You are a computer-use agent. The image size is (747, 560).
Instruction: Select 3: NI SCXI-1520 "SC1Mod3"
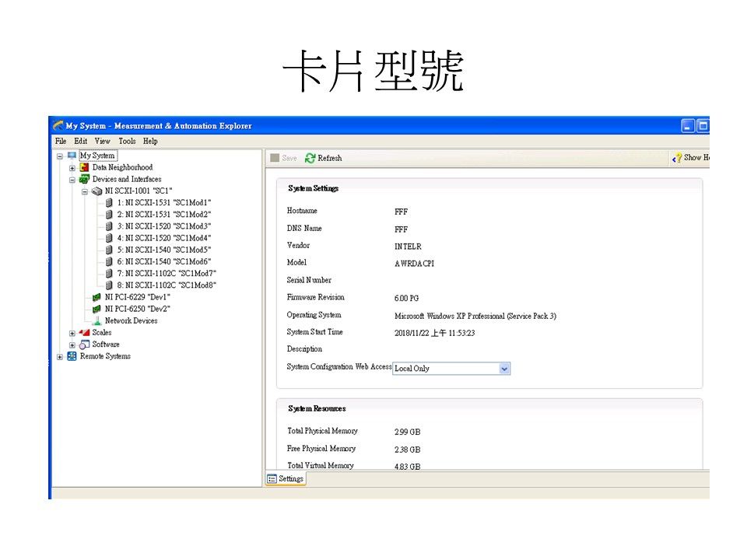tap(164, 226)
